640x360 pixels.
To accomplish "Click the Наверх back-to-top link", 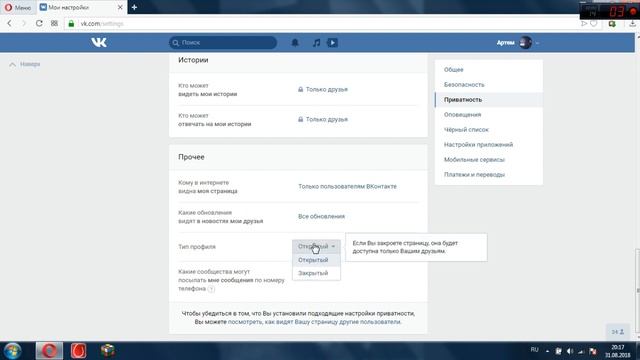I will pos(24,64).
